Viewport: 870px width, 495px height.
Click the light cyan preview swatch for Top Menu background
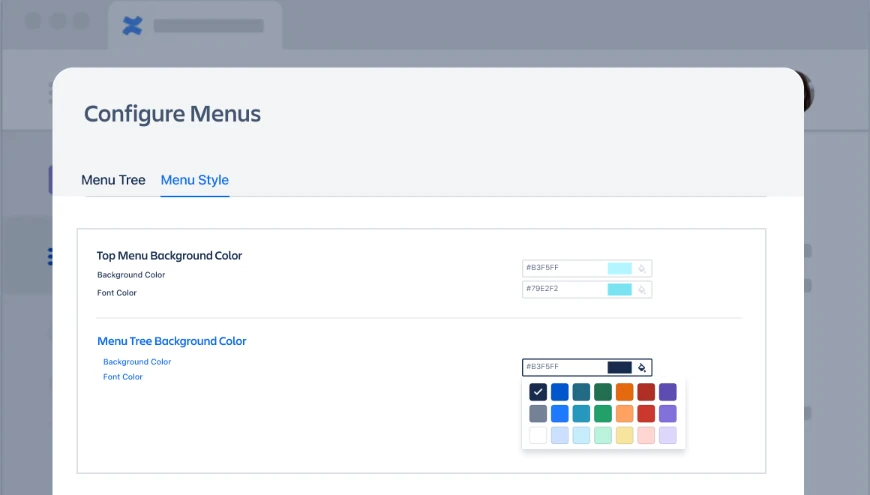[x=620, y=269]
